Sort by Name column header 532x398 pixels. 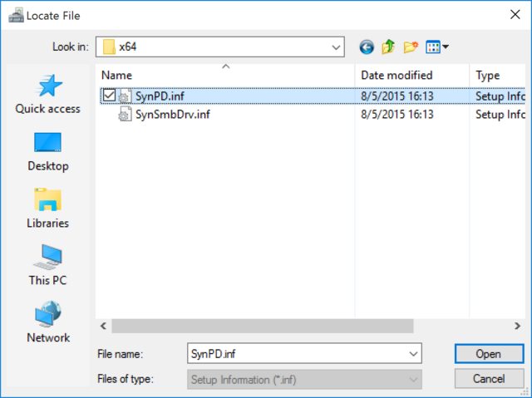(x=225, y=76)
